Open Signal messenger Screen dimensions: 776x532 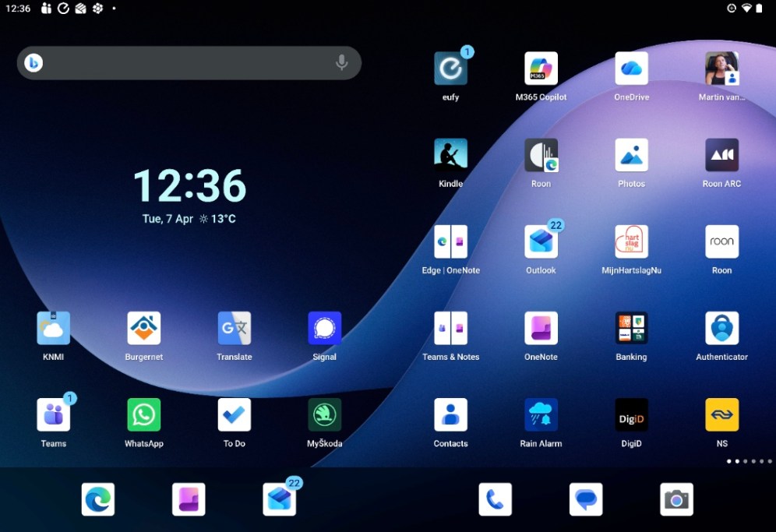[x=324, y=329]
